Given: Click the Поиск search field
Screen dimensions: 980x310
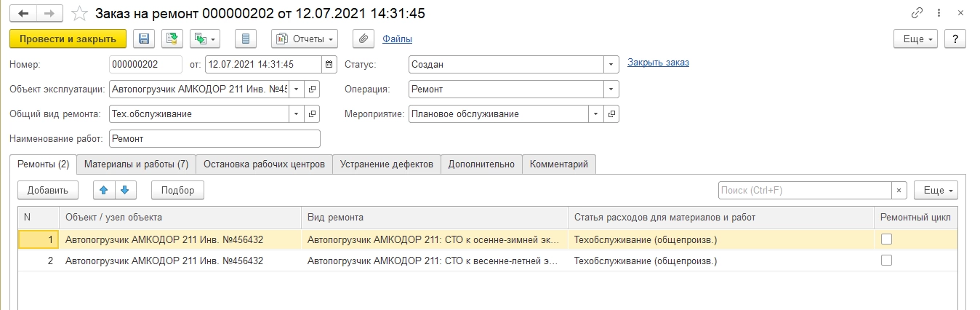Looking at the screenshot, I should point(805,190).
